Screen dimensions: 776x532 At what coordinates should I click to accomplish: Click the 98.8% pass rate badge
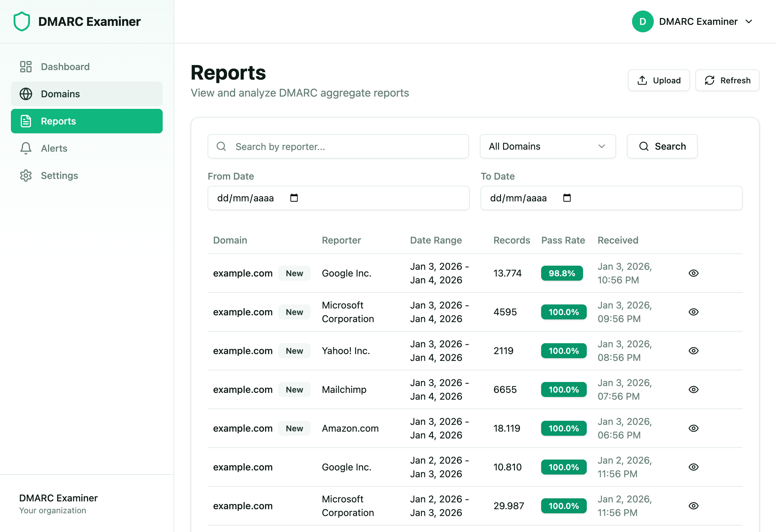(562, 273)
